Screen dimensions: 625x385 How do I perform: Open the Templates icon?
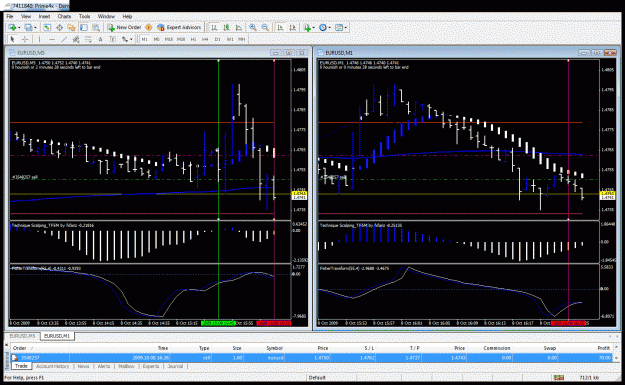339,28
